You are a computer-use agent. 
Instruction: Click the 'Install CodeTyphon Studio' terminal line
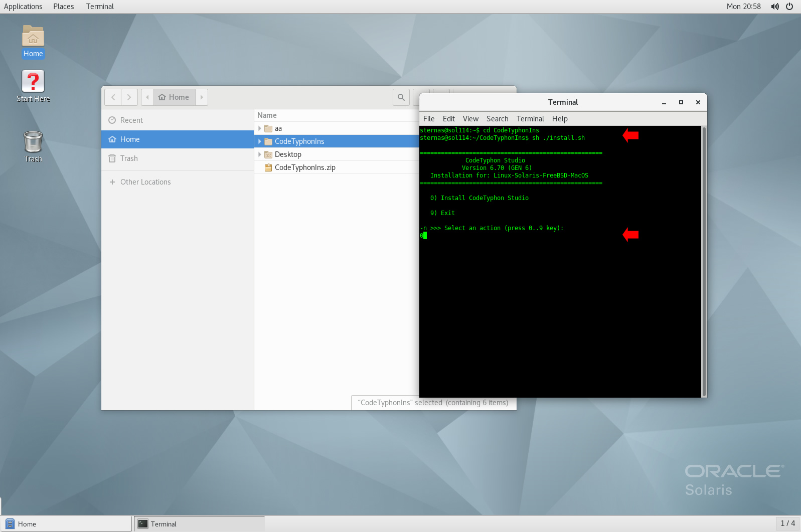click(x=479, y=198)
